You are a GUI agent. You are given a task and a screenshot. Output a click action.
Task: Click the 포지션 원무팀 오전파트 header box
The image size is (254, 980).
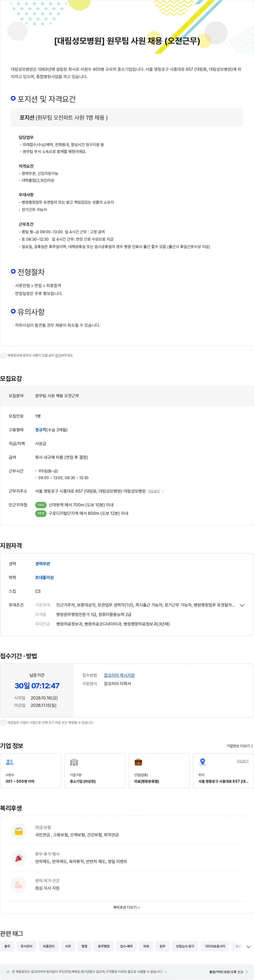pos(127,118)
